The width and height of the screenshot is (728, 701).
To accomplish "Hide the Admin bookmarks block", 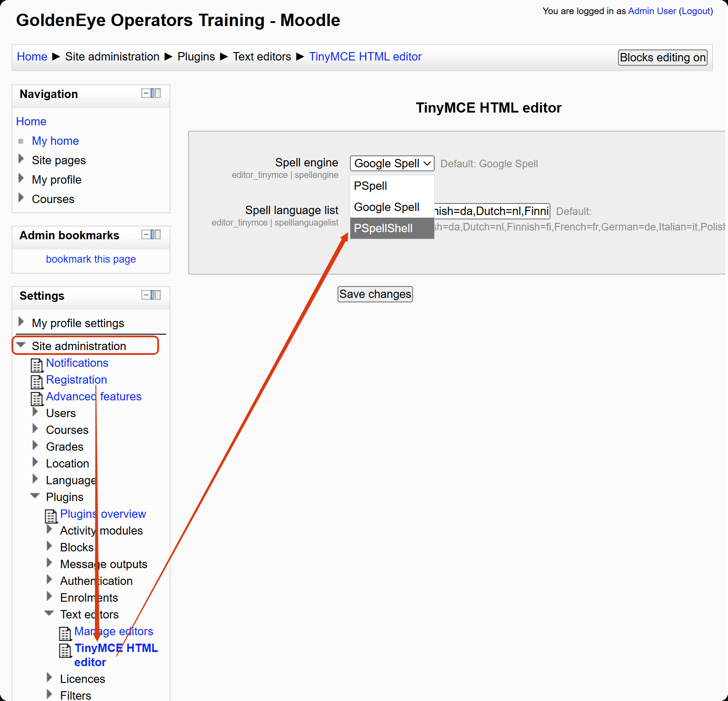I will pos(145,234).
